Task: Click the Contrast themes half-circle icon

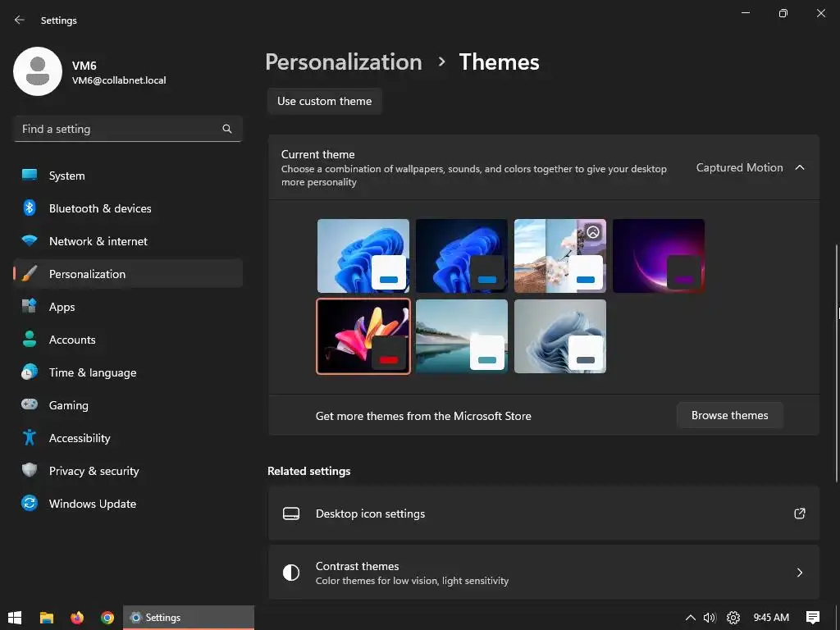Action: 291,573
